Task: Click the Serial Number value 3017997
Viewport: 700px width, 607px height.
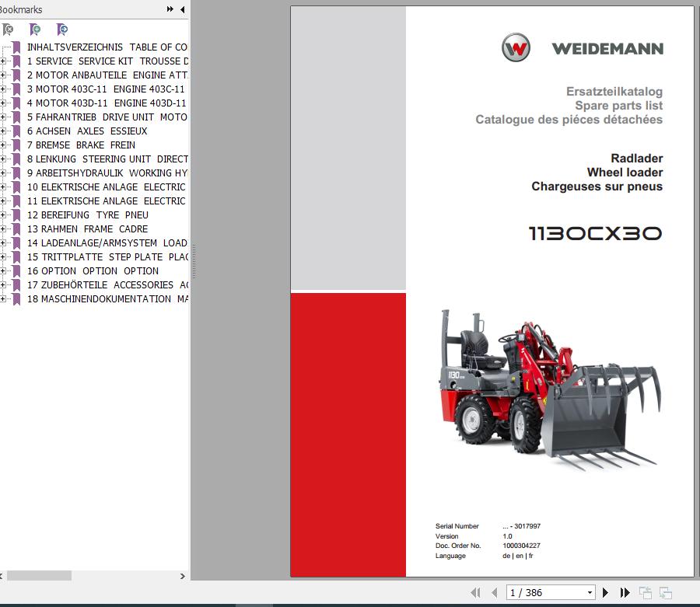Action: coord(521,526)
